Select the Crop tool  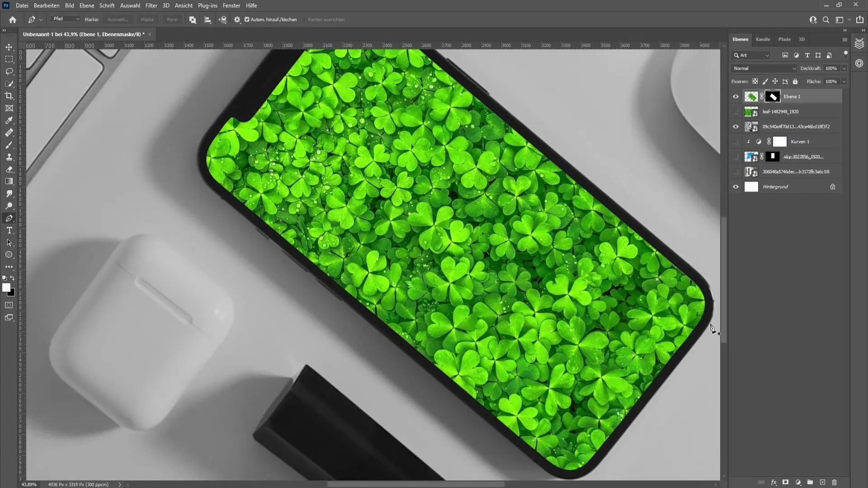click(x=9, y=96)
